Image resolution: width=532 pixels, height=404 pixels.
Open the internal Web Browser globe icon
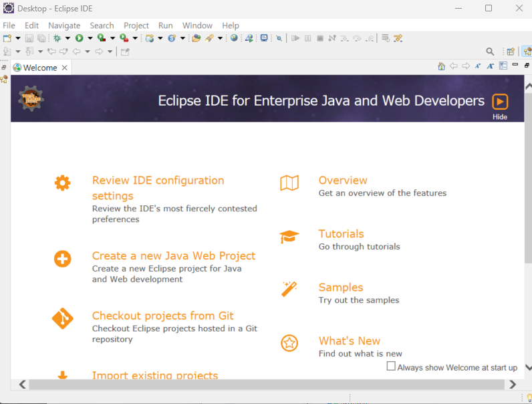click(x=234, y=38)
